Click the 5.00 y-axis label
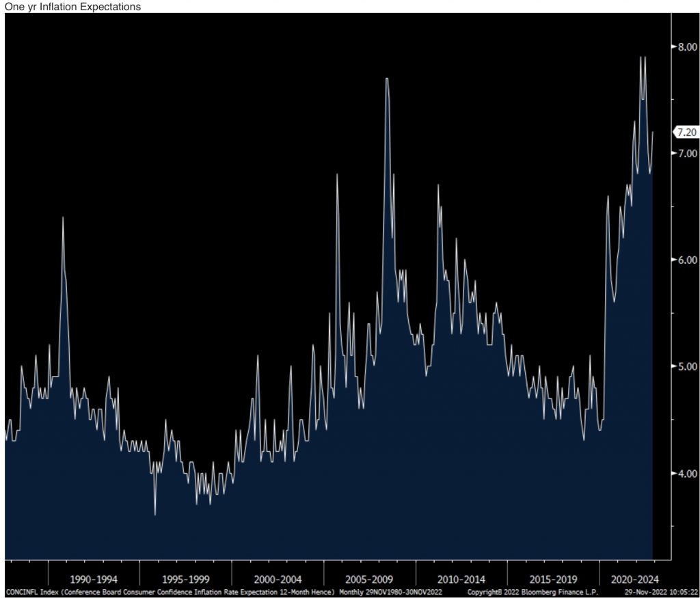Viewport: 700px width, 598px height. [687, 366]
